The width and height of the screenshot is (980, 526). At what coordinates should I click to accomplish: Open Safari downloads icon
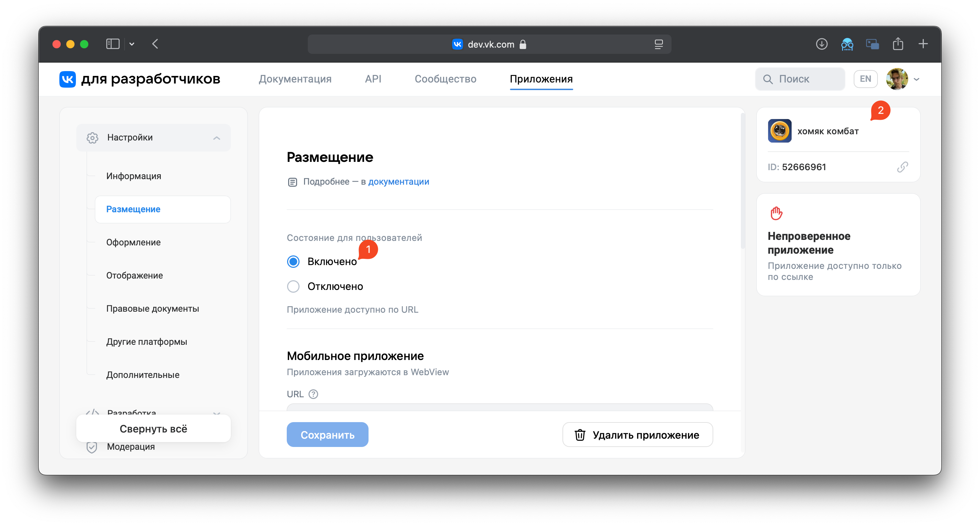(x=821, y=44)
